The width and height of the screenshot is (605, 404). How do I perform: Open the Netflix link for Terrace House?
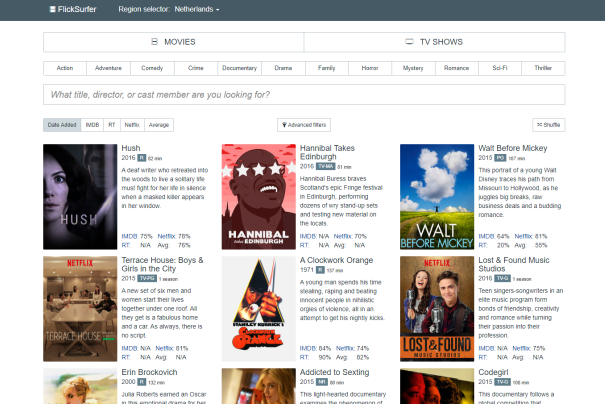pyautogui.click(x=164, y=348)
